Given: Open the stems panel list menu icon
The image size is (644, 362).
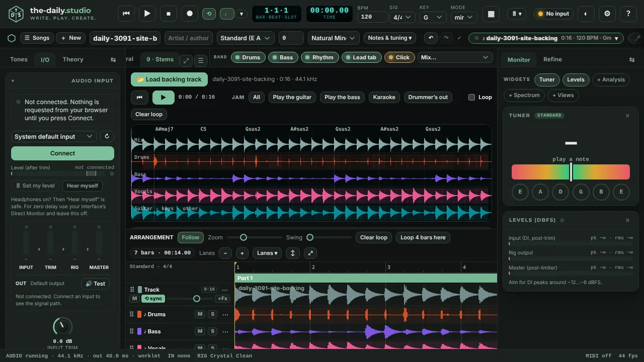Looking at the screenshot, I should (x=201, y=60).
